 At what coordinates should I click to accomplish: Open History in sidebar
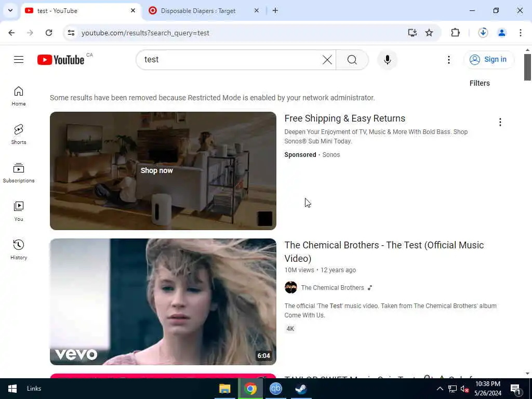tap(19, 249)
